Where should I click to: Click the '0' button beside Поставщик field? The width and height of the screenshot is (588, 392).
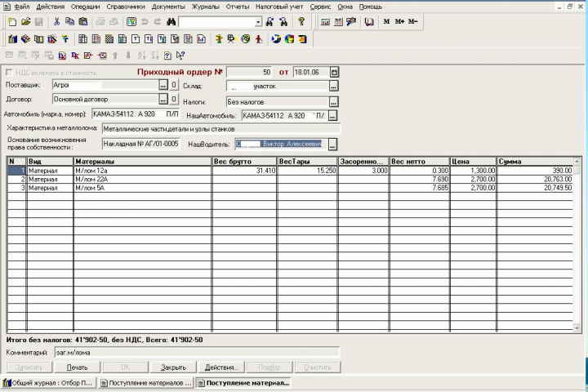coord(174,85)
